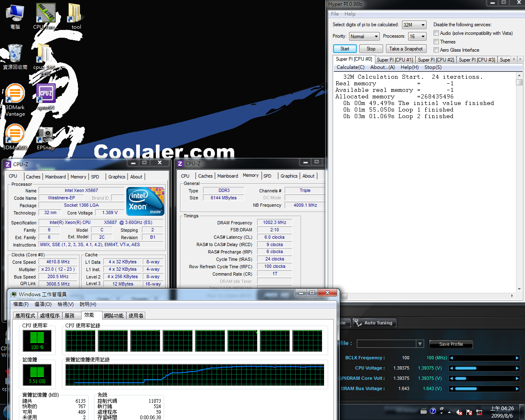Enable the Audio service checkbox

coord(436,33)
